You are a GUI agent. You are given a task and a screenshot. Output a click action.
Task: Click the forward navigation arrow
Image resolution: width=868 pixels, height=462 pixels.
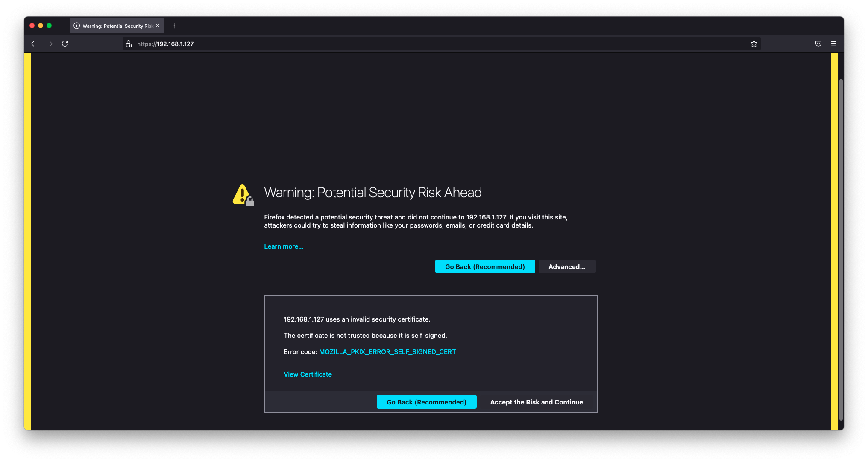50,44
